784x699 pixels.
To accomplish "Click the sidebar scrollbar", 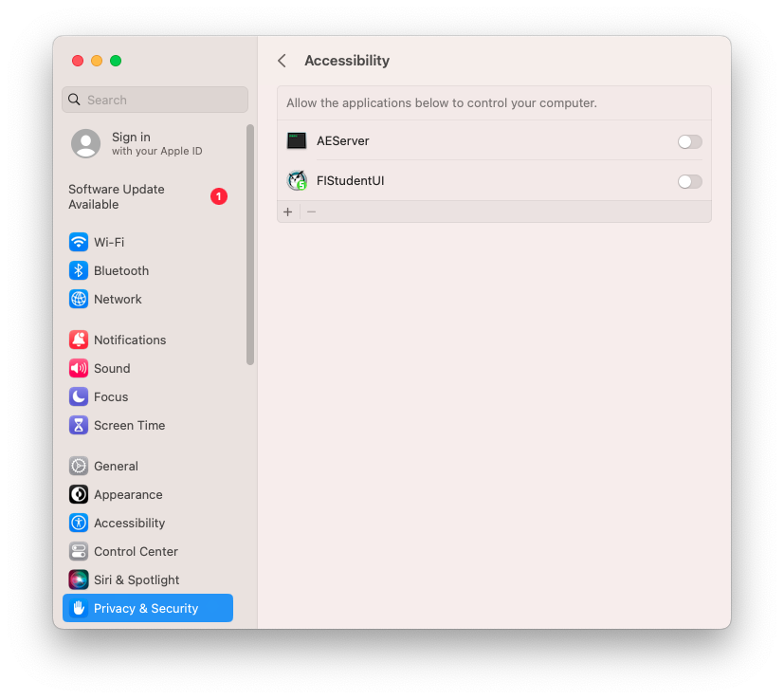I will pos(250,244).
